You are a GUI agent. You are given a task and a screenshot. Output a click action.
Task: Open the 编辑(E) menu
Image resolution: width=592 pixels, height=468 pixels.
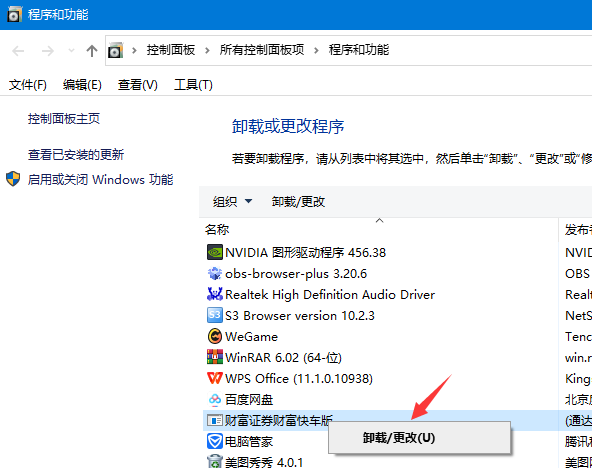(x=82, y=85)
